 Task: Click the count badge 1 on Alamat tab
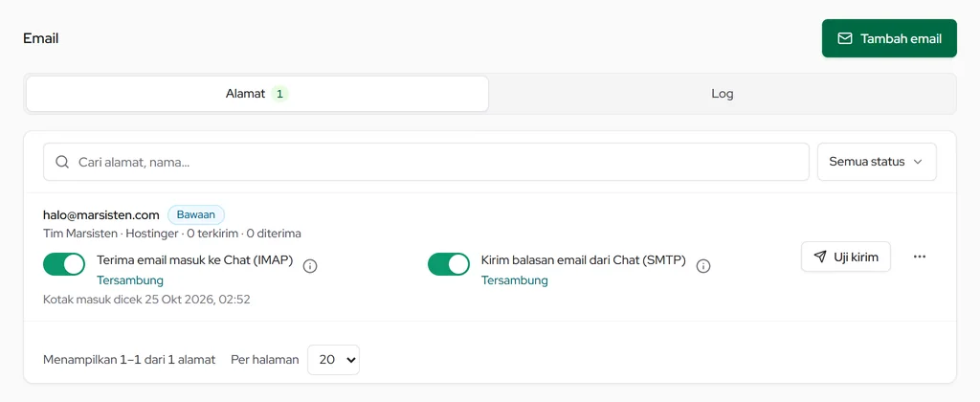point(280,94)
